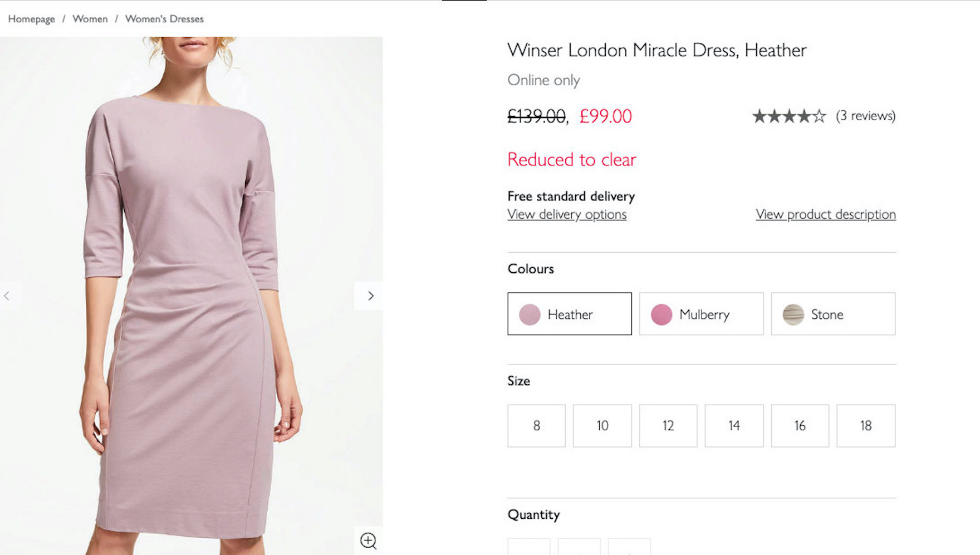Go to the previous product image
The height and width of the screenshot is (555, 980).
click(7, 296)
